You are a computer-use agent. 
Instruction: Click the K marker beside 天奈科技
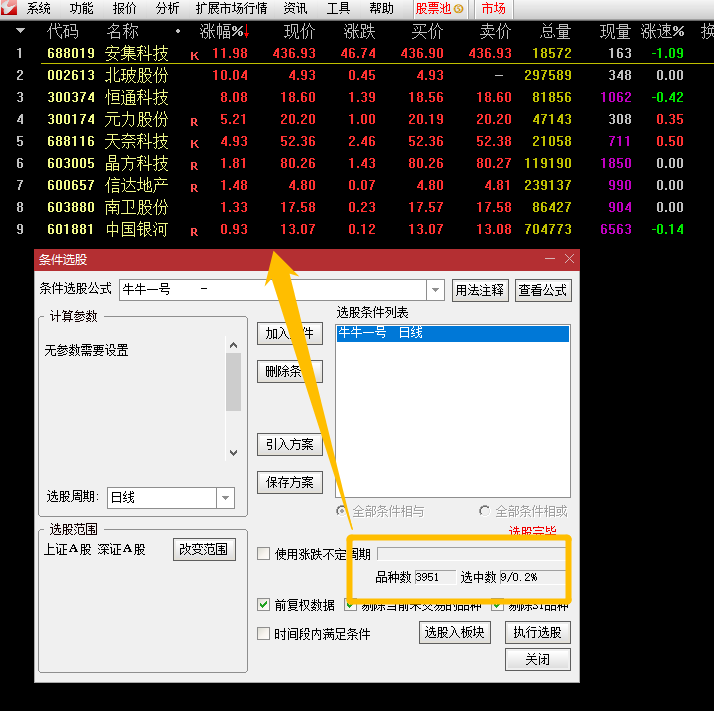pyautogui.click(x=194, y=144)
